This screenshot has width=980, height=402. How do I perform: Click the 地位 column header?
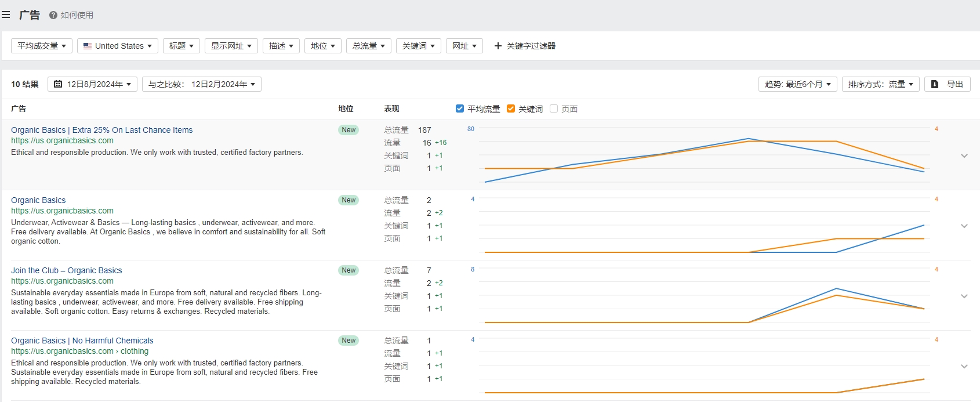[x=346, y=108]
